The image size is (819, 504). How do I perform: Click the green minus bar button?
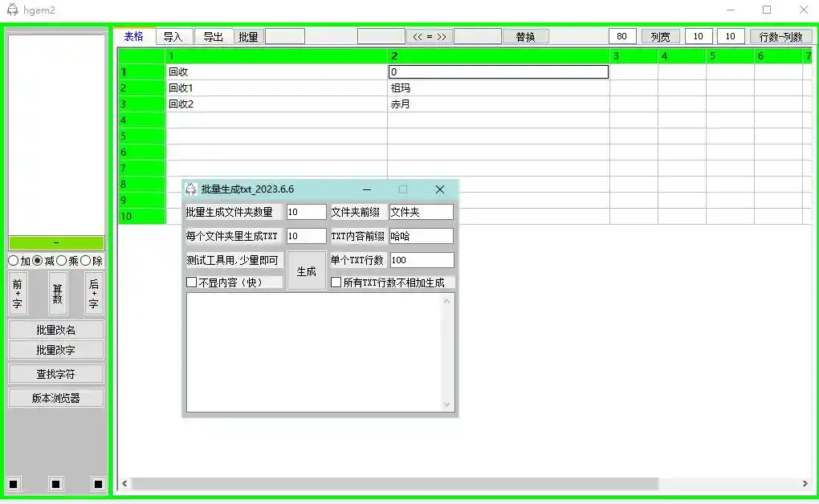click(x=56, y=243)
